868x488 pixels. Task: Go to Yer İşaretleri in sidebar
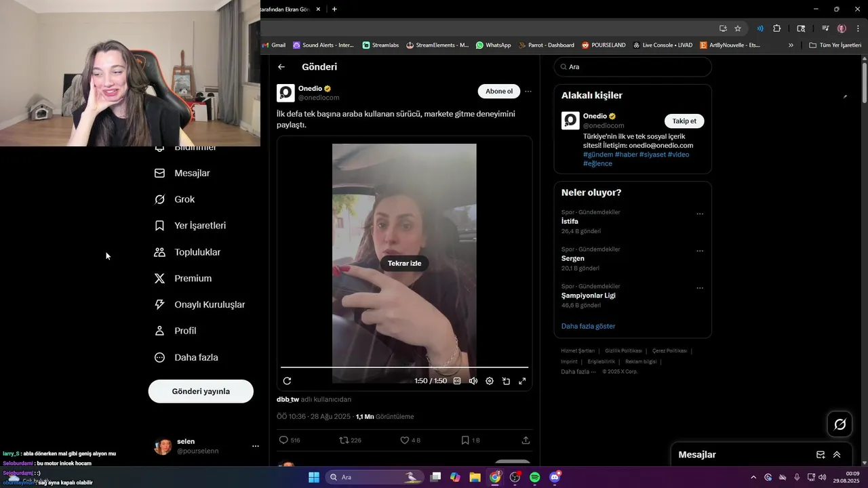click(x=191, y=226)
